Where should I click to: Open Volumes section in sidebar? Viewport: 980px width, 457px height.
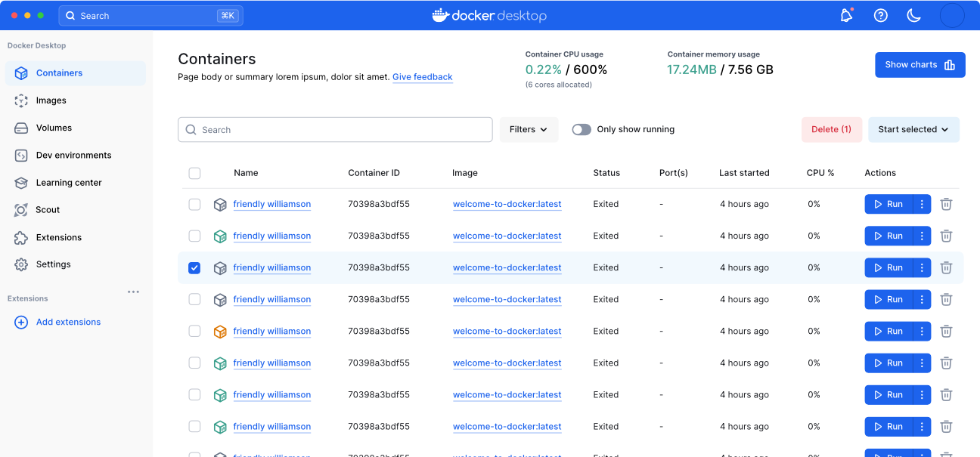coord(54,128)
